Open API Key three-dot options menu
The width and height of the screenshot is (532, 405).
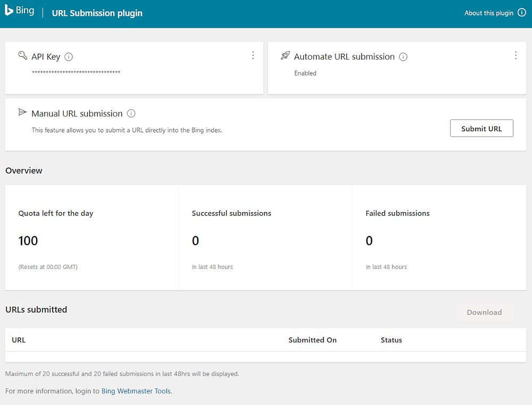253,56
